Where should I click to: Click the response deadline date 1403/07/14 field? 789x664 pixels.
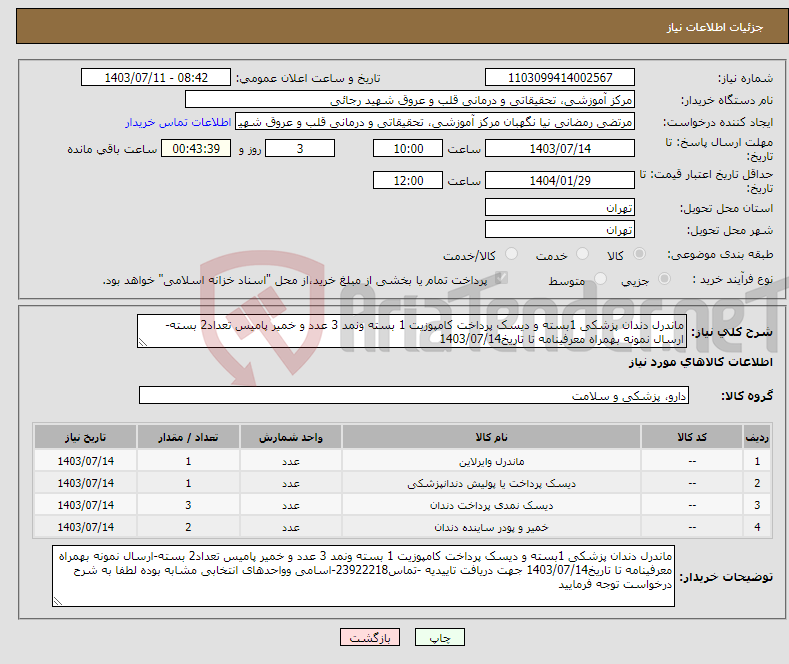click(x=560, y=148)
